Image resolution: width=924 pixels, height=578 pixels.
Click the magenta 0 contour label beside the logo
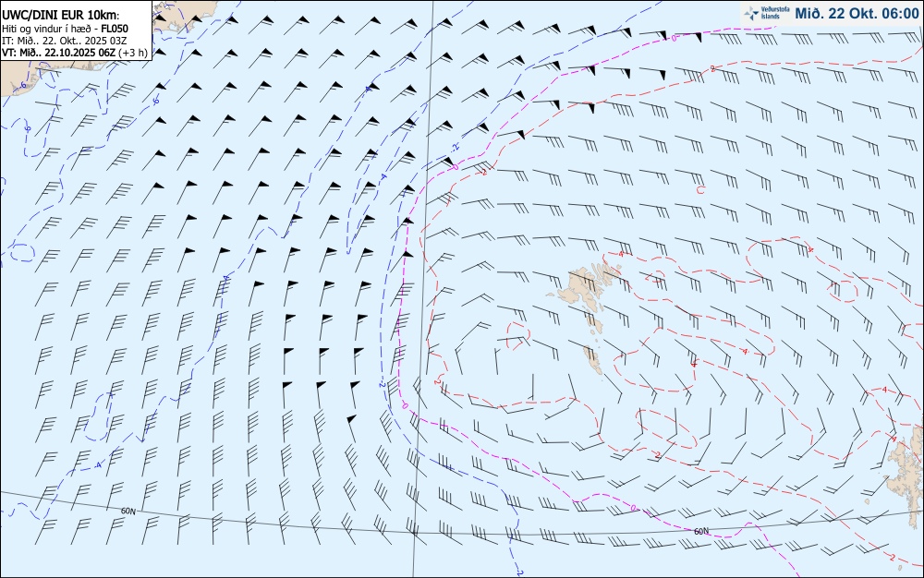coord(675,38)
